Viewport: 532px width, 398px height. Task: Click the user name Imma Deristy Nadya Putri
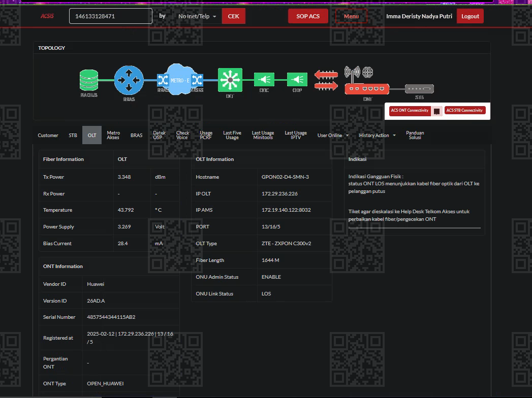point(419,16)
